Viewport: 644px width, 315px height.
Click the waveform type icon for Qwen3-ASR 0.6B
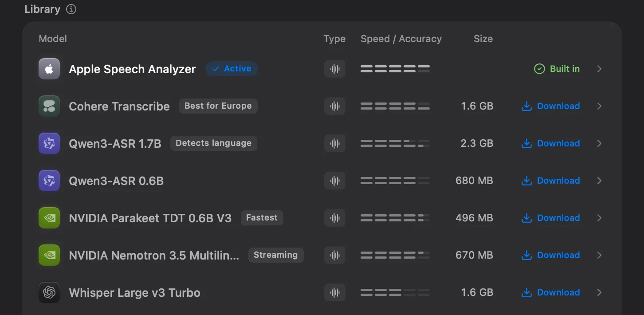335,181
